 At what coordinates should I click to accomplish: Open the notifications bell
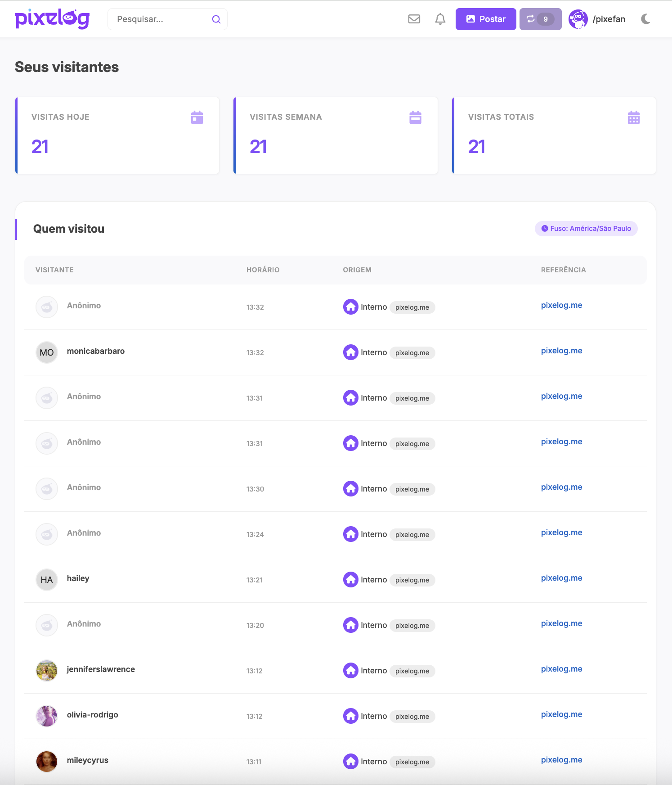click(440, 19)
